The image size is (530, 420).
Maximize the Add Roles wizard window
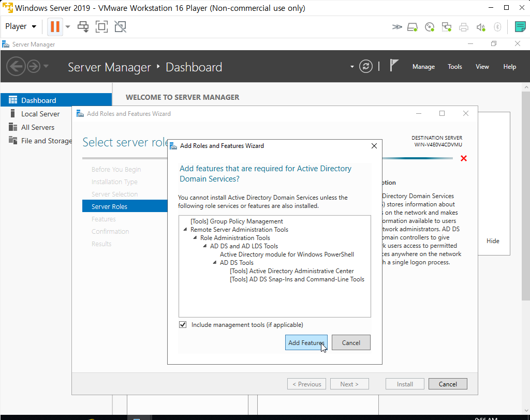[442, 113]
